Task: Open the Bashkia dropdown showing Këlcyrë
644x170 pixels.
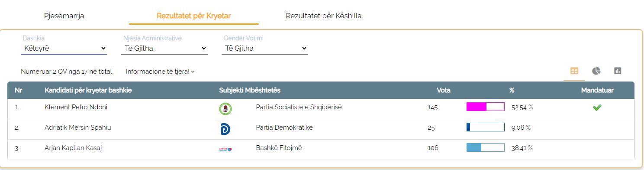Action: tap(64, 48)
